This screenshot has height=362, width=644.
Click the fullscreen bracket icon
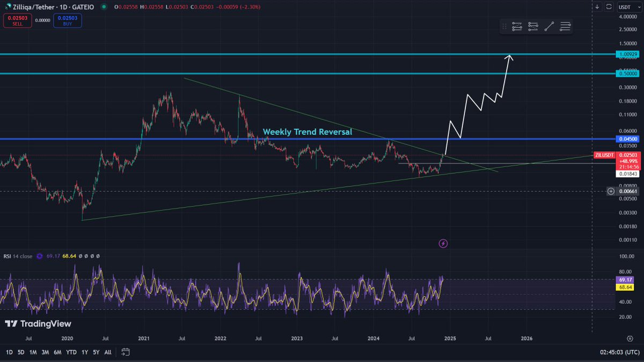coord(609,7)
